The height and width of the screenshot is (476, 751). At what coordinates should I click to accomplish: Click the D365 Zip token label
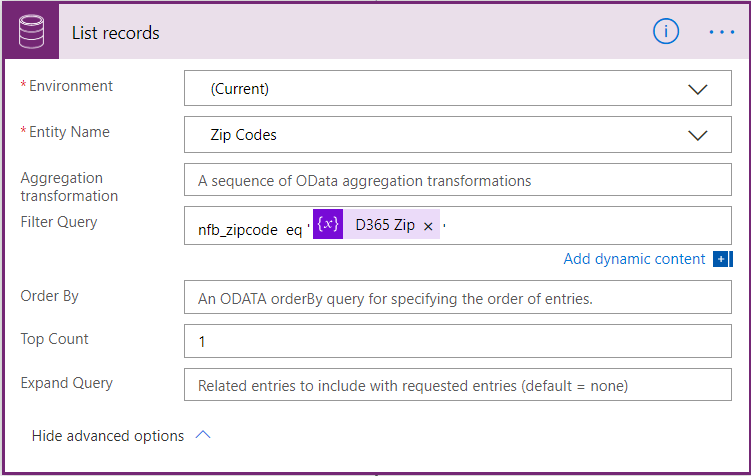385,226
